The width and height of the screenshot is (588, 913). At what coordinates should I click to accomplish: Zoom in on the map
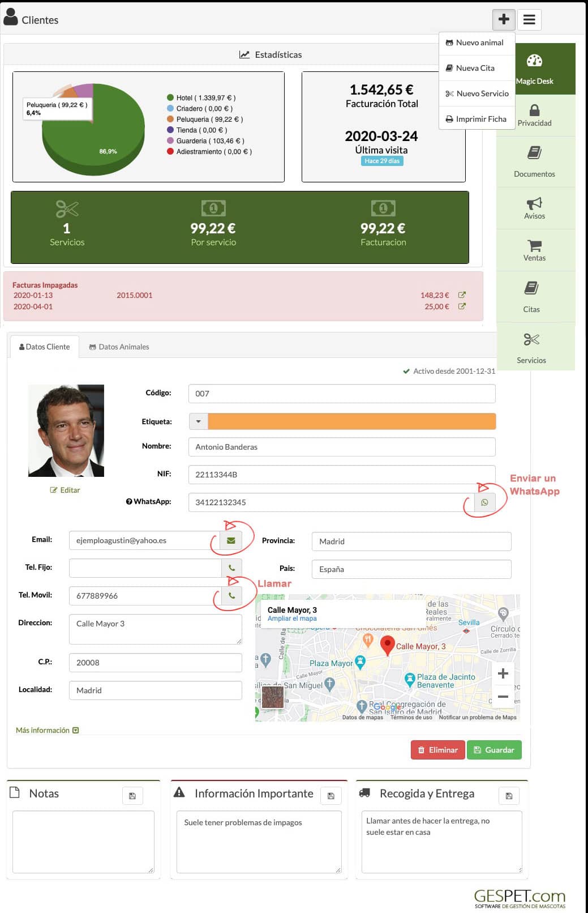[x=503, y=673]
